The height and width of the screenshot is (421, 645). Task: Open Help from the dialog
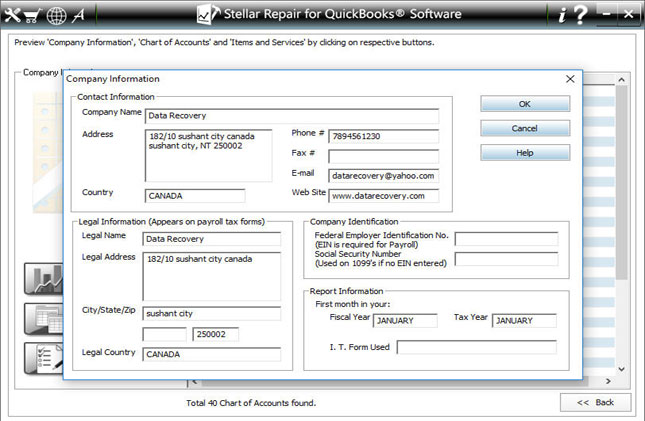[x=525, y=152]
